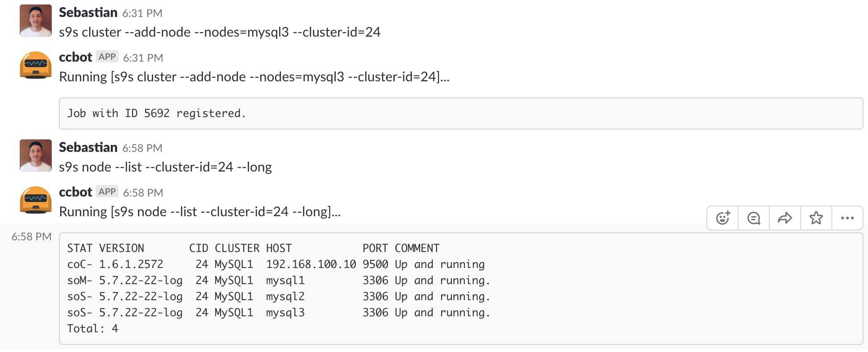The image size is (868, 352).
Task: Open Sebastian's profile from the 6:31 PM name
Action: click(88, 13)
